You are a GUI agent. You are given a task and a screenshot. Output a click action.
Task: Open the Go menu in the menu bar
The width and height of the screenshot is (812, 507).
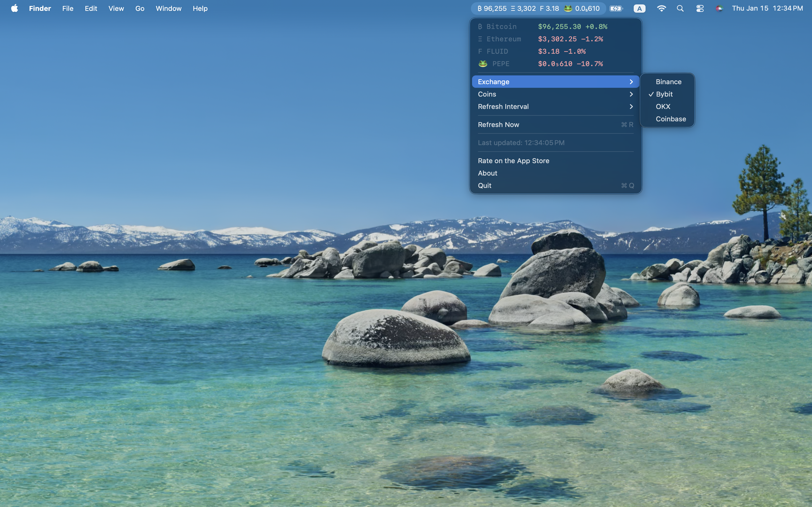140,8
